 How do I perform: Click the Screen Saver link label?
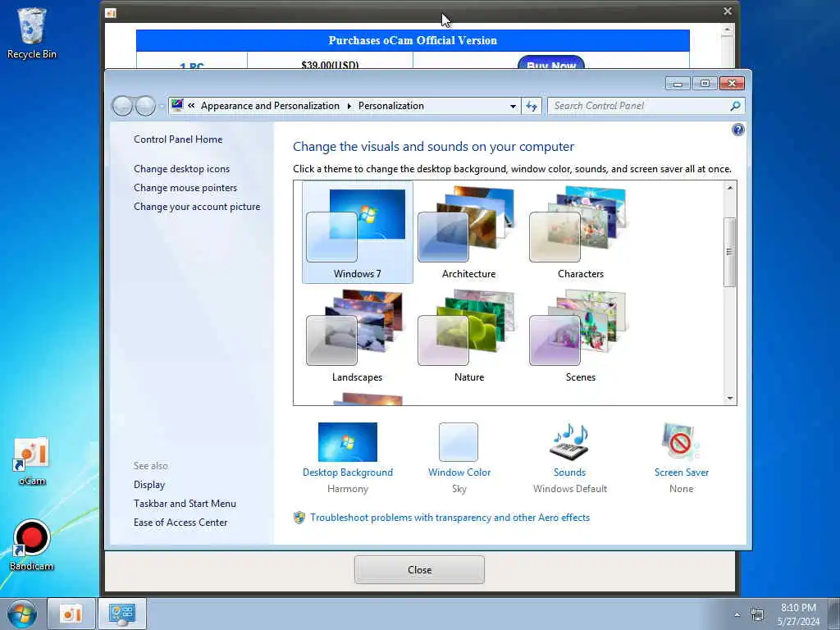[x=682, y=472]
